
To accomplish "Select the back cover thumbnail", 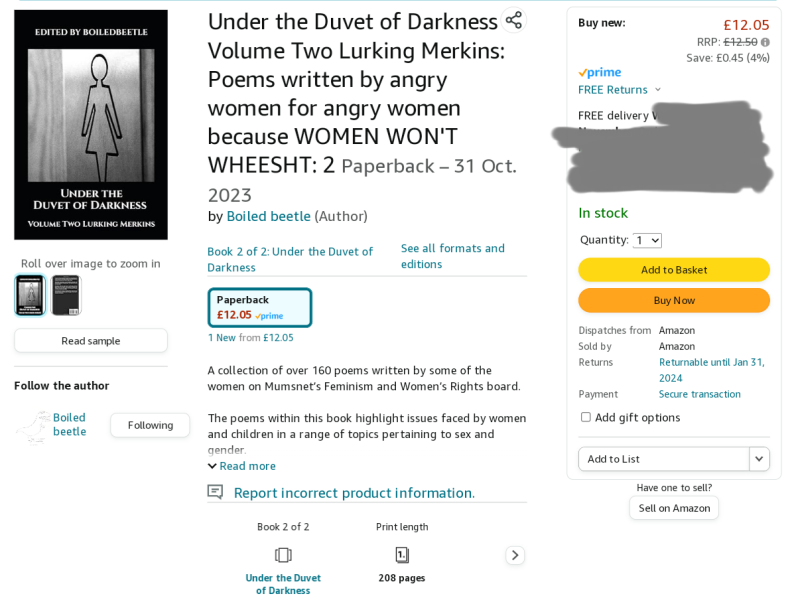I will (66, 295).
